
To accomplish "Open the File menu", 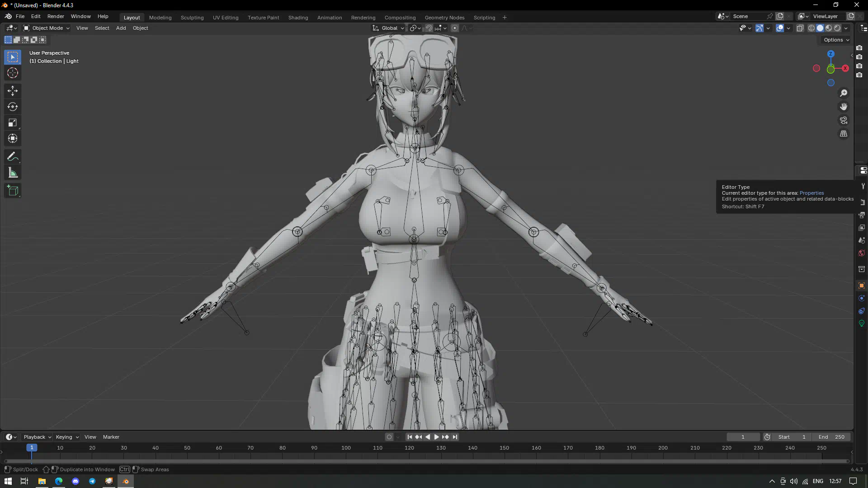I will pyautogui.click(x=20, y=16).
